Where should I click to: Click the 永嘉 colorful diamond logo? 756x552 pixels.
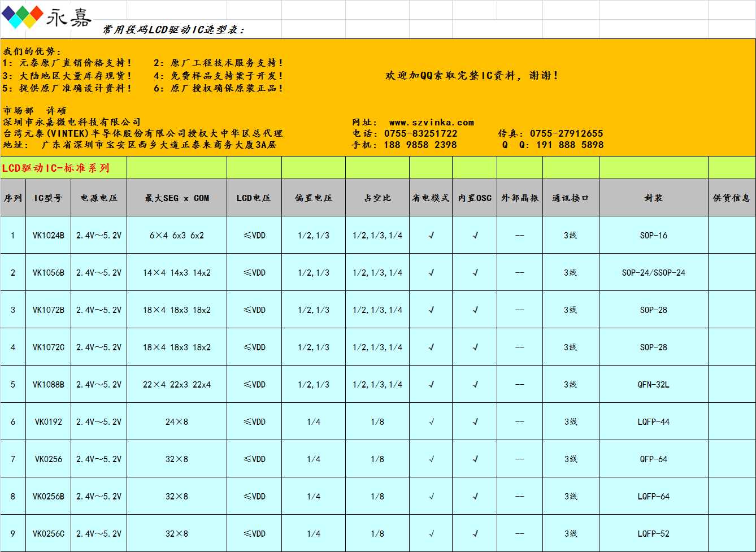click(23, 17)
